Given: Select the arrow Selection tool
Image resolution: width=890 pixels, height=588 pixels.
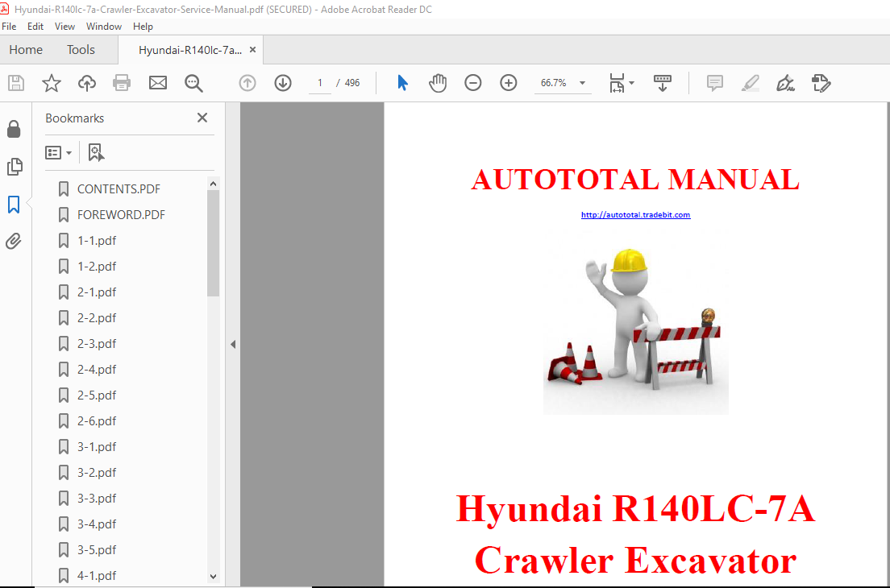Looking at the screenshot, I should point(402,83).
